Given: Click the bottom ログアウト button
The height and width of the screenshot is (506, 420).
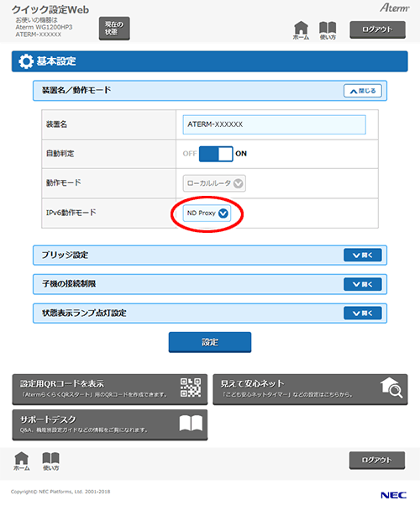Looking at the screenshot, I should [x=377, y=460].
